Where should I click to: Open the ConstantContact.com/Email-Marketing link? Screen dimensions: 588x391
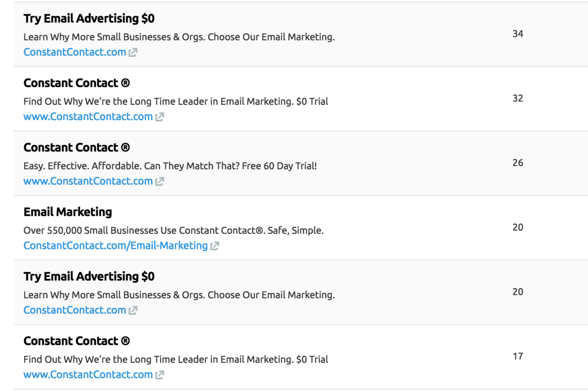click(116, 246)
